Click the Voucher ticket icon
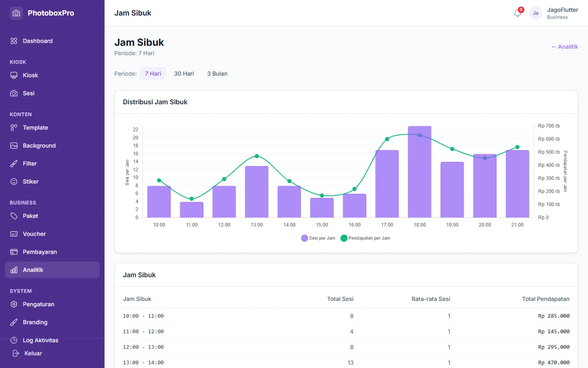This screenshot has width=588, height=368. click(14, 234)
